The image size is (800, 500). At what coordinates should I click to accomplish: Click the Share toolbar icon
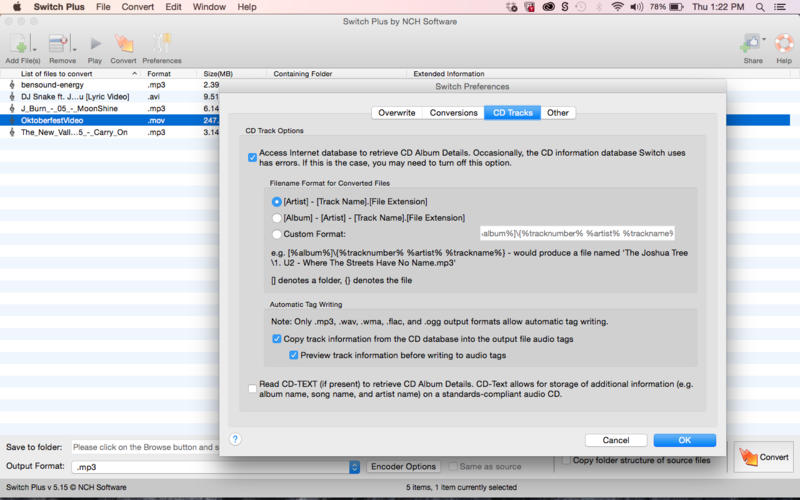pyautogui.click(x=750, y=44)
